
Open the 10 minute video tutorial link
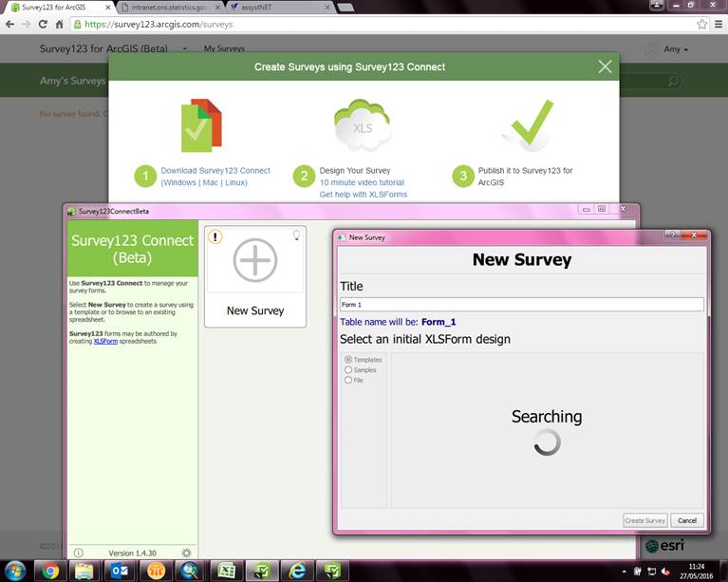click(x=362, y=182)
